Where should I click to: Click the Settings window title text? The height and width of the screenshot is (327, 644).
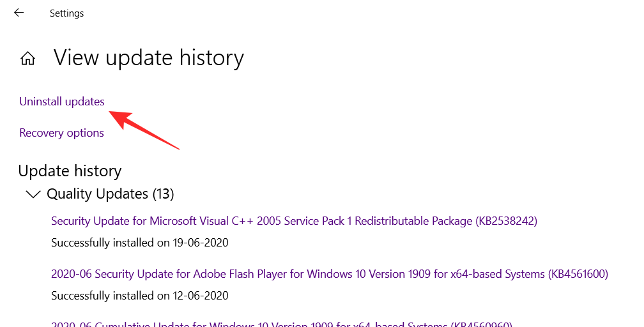66,13
